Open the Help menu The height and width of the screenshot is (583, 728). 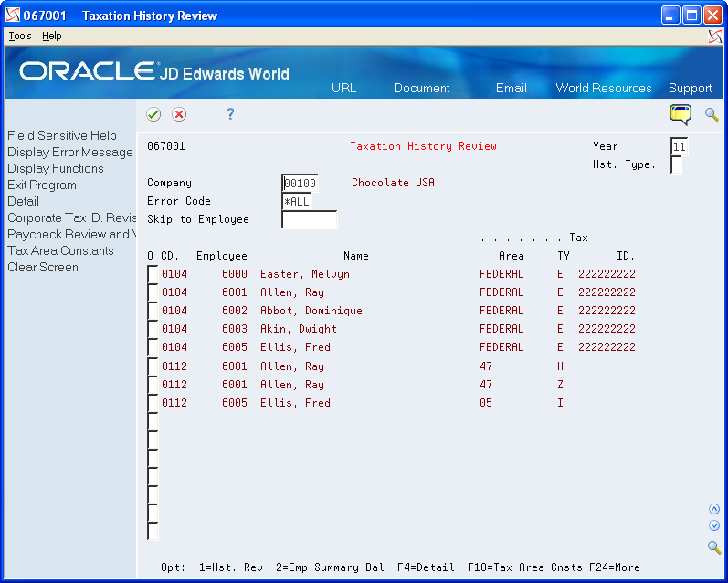(x=51, y=36)
